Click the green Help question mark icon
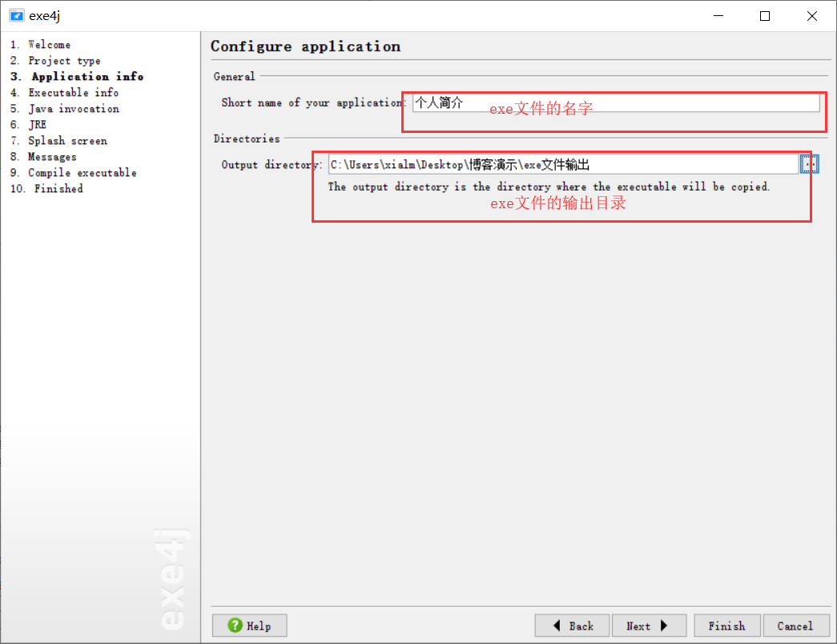 tap(235, 626)
